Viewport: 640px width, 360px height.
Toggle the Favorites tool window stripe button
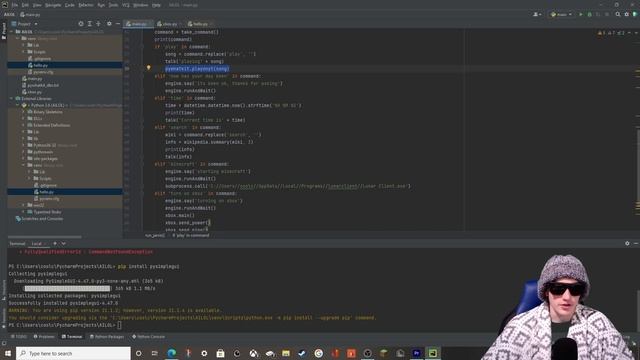pos(4,318)
